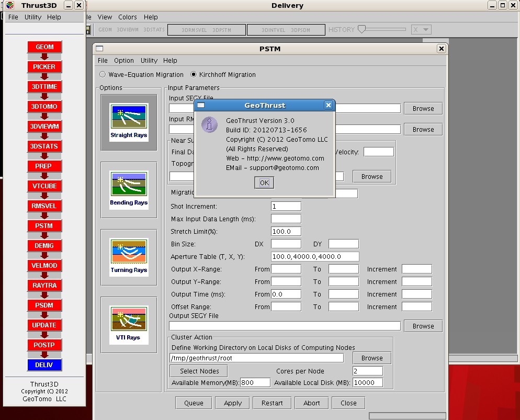This screenshot has width=520, height=420.
Task: Launch the PICKER module
Action: click(x=44, y=66)
